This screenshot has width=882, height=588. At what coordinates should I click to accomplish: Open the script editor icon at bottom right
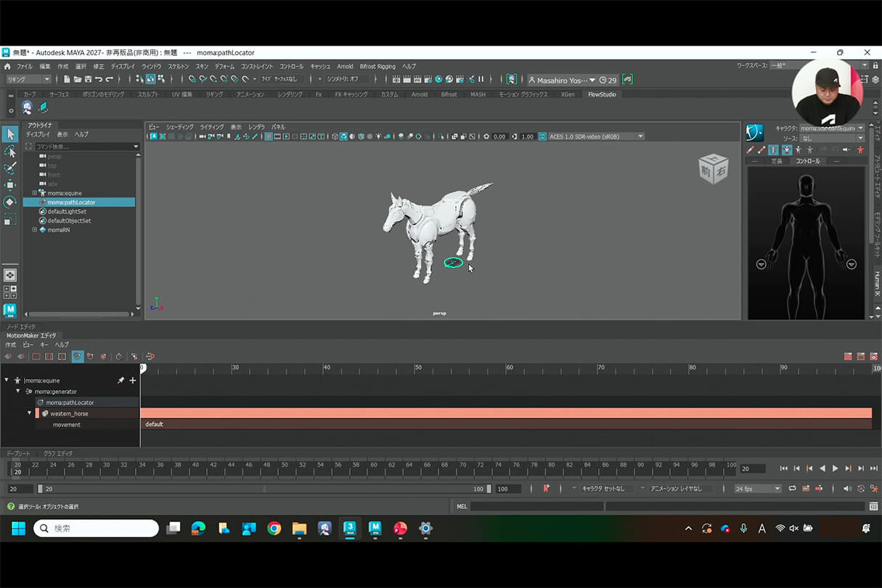coord(873,506)
